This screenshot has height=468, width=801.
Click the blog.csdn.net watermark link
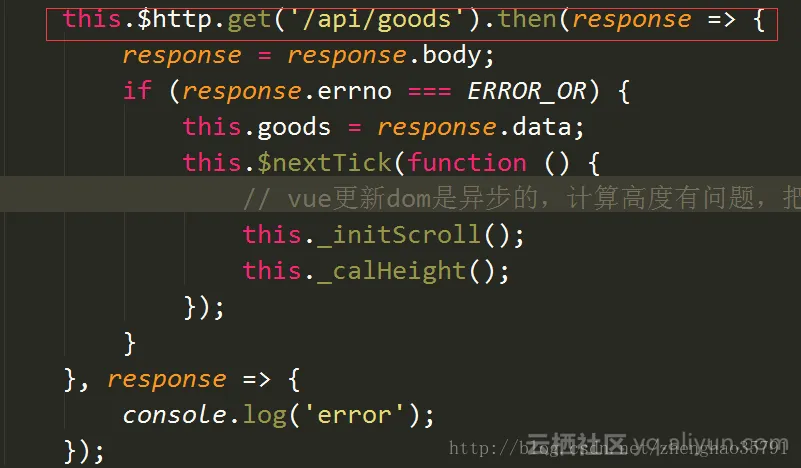[619, 448]
